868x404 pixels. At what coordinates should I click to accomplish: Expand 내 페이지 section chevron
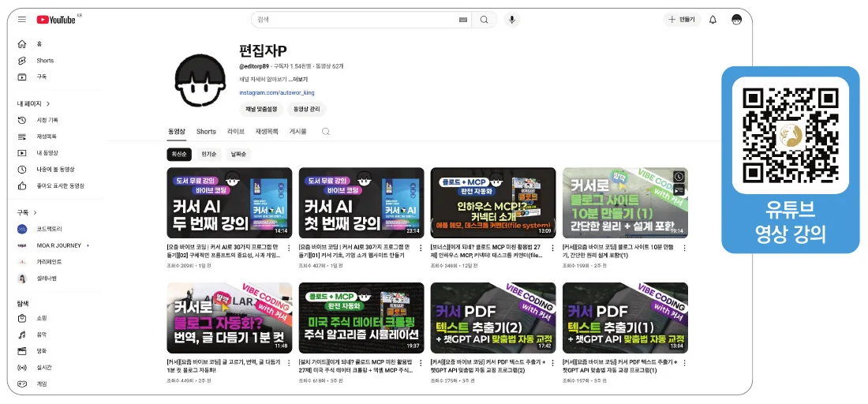48,103
